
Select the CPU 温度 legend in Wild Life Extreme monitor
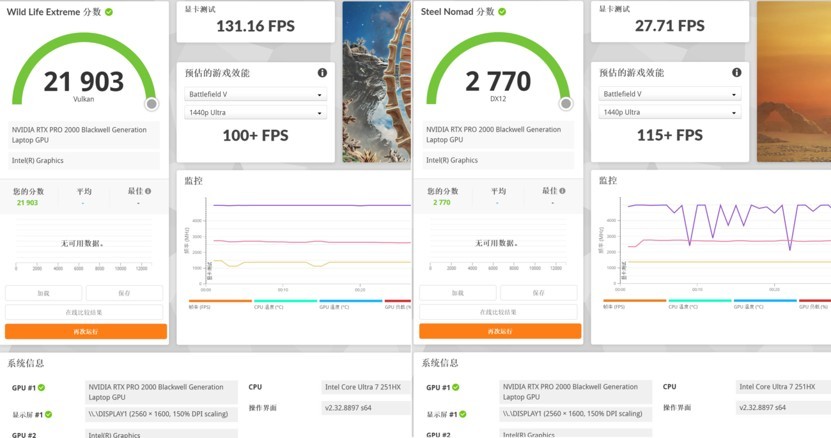(285, 304)
